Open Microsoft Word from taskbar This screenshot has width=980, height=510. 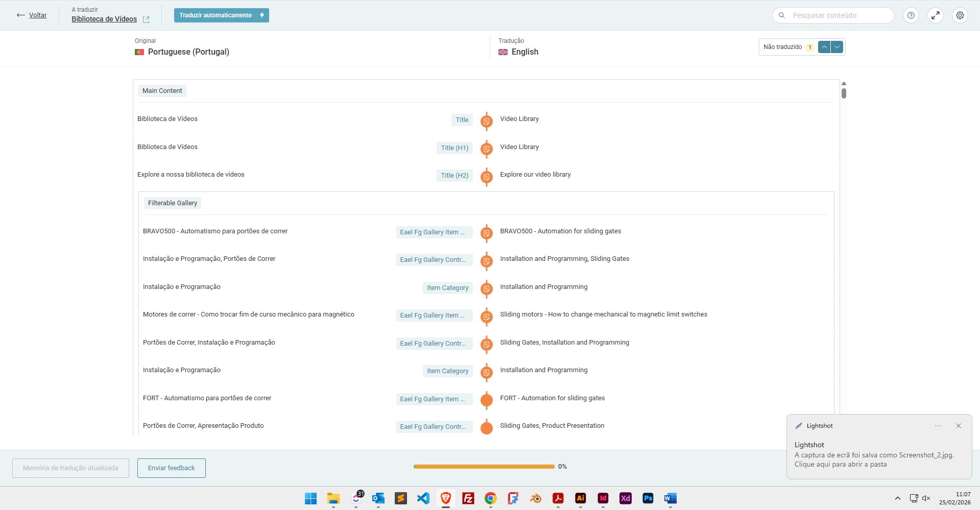tap(671, 498)
